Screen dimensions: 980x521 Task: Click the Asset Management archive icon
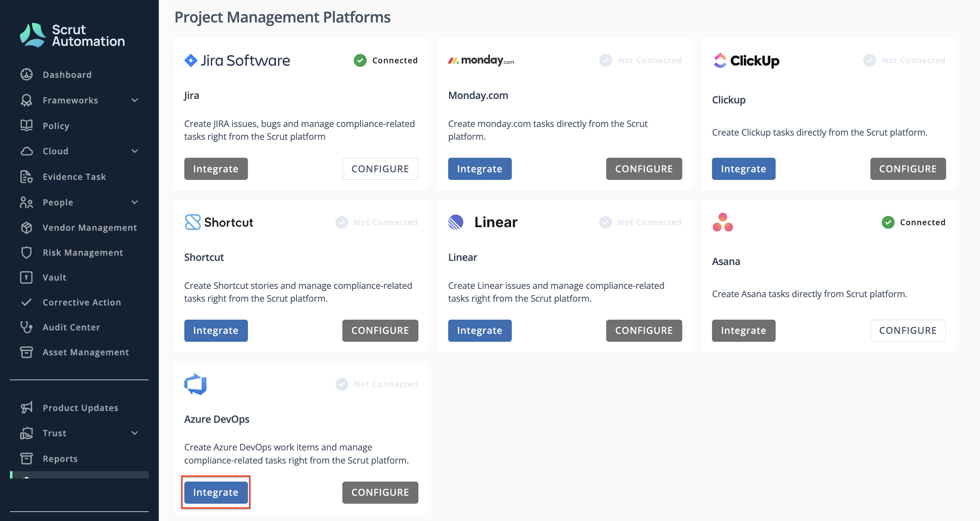26,352
